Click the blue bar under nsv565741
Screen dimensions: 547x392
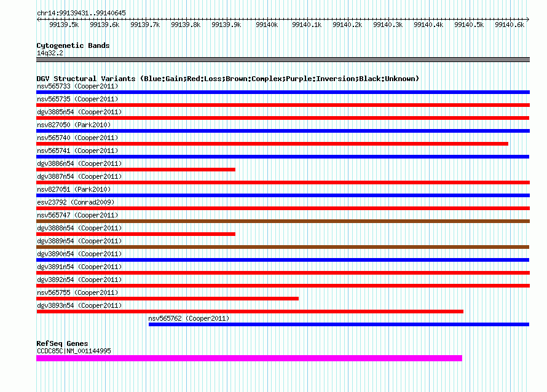click(283, 157)
